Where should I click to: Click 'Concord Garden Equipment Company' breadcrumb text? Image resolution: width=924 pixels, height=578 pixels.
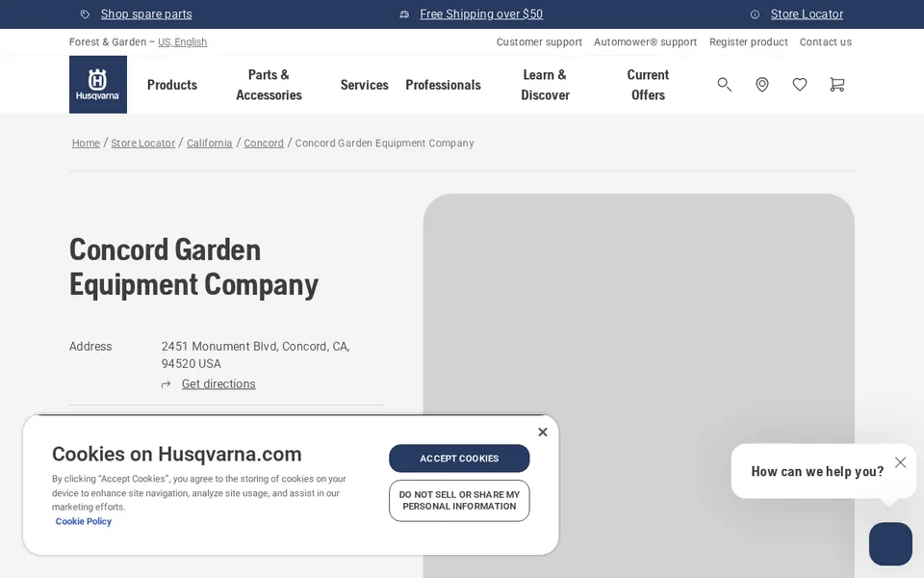[x=384, y=143]
